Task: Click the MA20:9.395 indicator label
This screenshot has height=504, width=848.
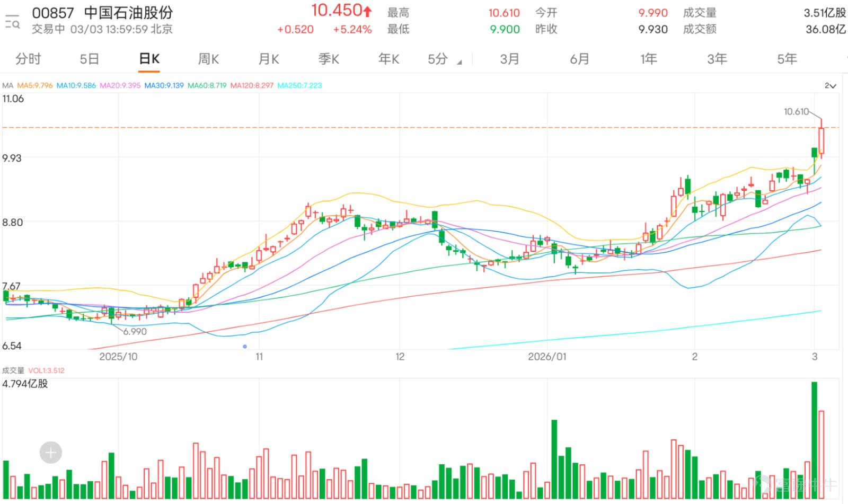Action: (120, 85)
